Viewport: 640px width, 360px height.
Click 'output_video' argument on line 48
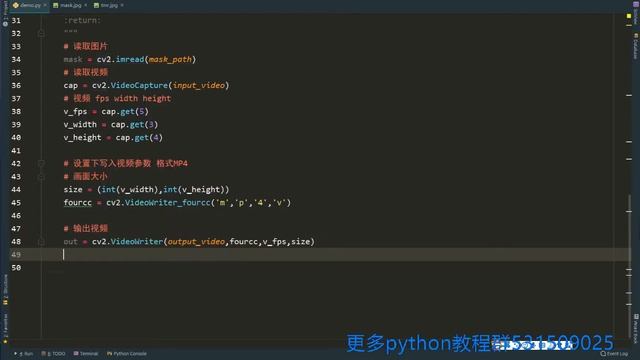point(196,242)
